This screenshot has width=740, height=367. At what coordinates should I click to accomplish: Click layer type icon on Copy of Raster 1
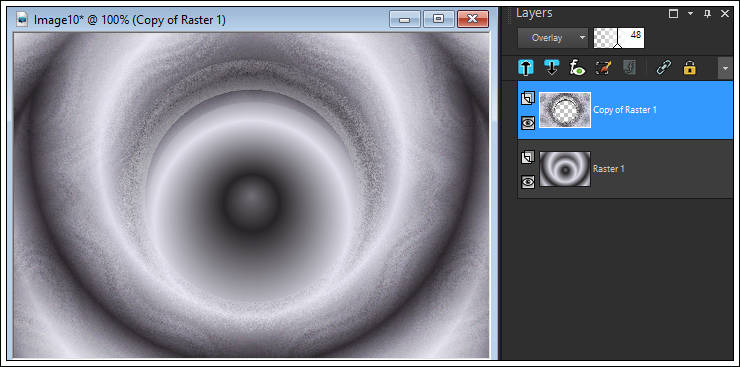(x=528, y=98)
